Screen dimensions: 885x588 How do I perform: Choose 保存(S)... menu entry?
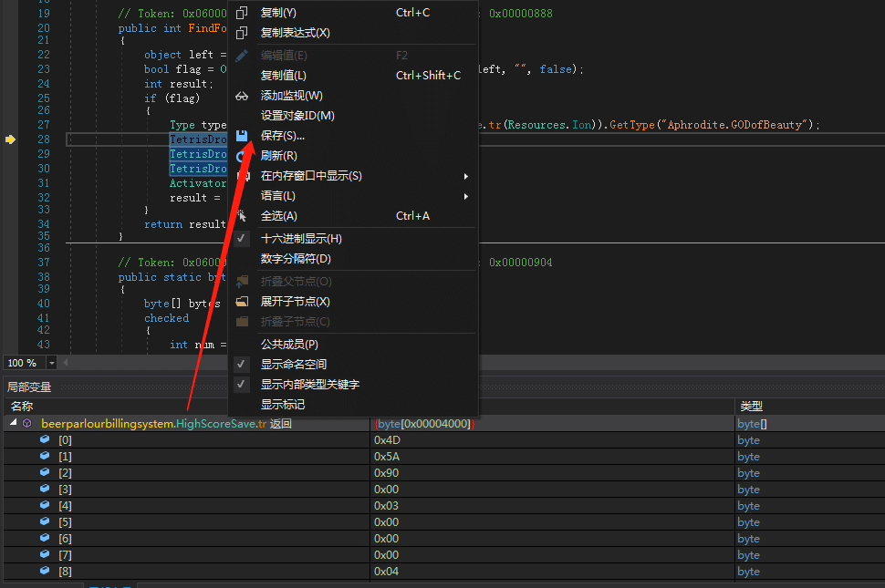tap(353, 136)
